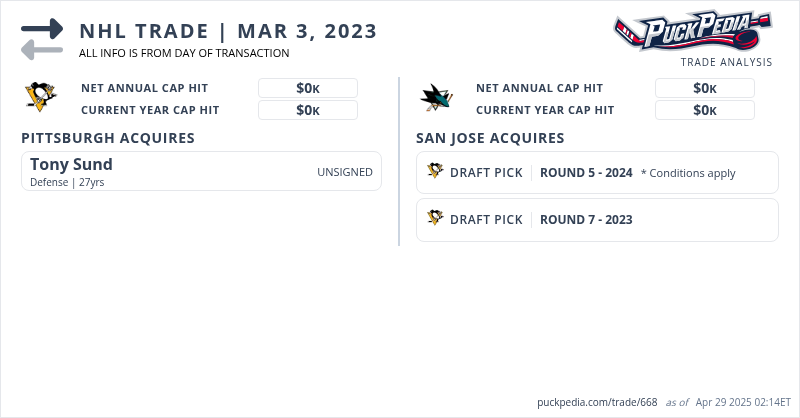Click the Trade Analysis label
The height and width of the screenshot is (418, 800).
[726, 62]
